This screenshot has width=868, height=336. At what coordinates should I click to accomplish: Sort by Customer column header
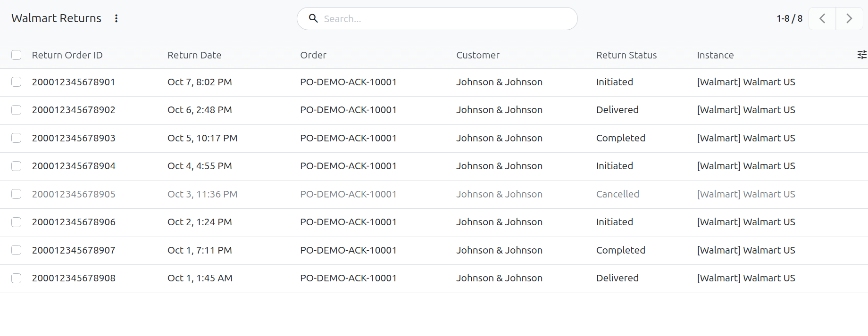(x=478, y=55)
